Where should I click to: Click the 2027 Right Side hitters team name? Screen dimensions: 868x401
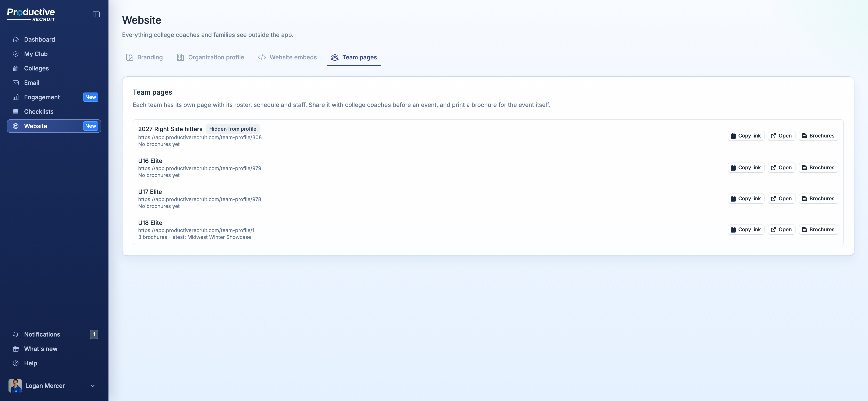click(170, 129)
